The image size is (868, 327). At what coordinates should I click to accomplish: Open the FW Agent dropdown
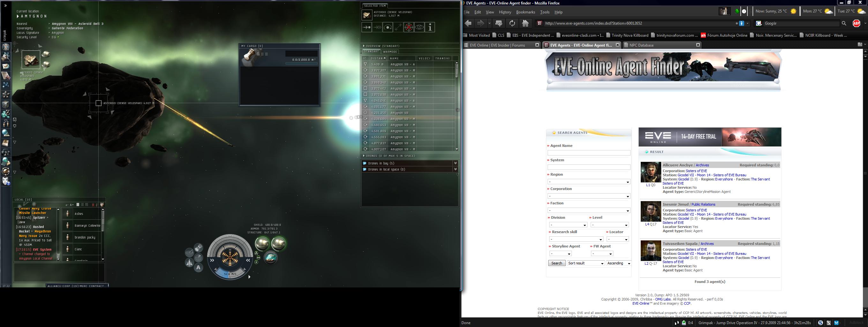(x=602, y=254)
